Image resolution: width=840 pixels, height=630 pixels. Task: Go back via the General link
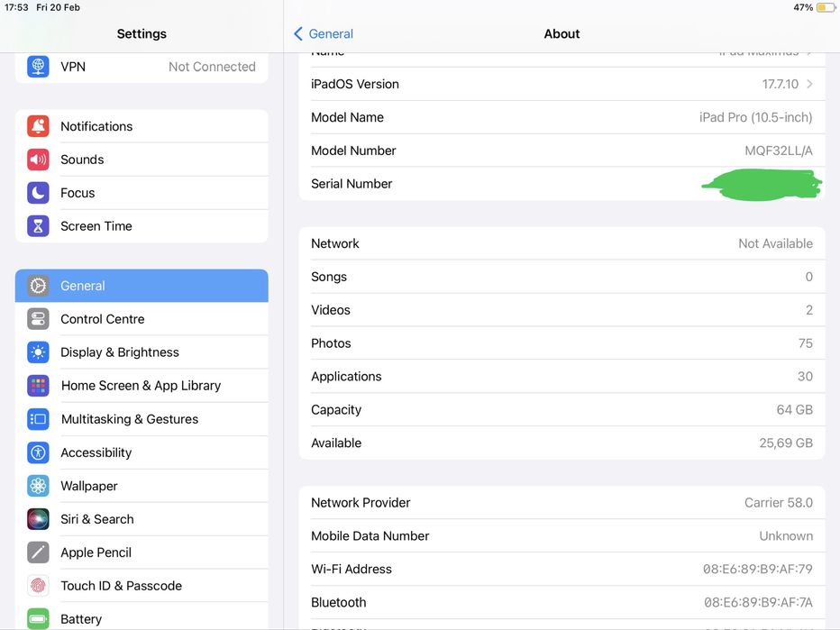click(331, 33)
